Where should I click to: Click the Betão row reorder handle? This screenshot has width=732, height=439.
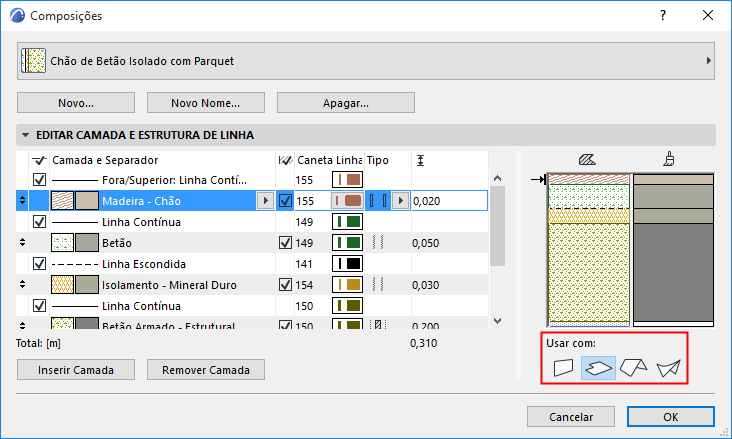[x=22, y=242]
